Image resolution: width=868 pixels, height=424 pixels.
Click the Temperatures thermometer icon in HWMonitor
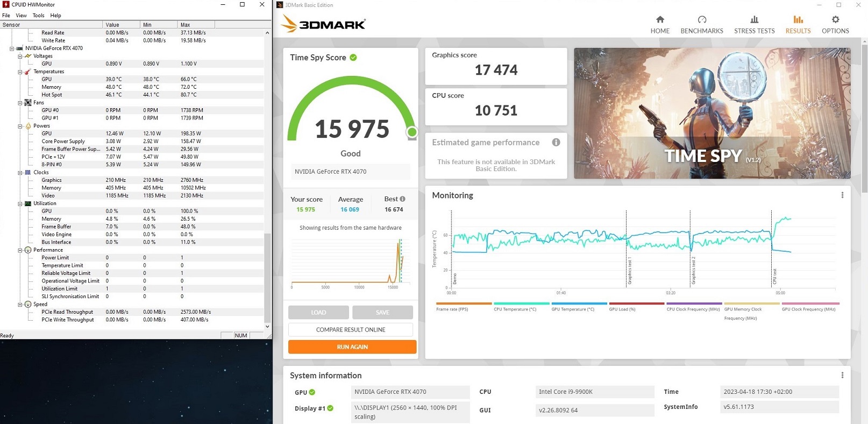click(x=28, y=72)
